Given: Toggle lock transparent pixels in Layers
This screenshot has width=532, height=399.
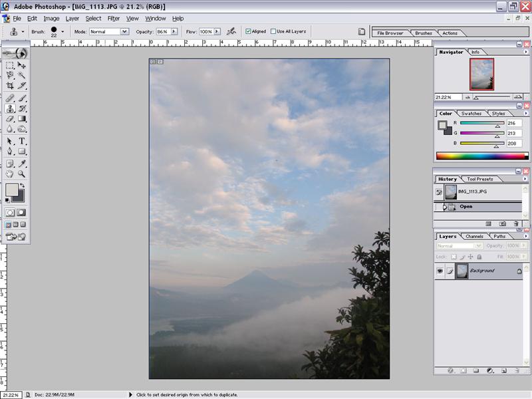Looking at the screenshot, I should (x=454, y=257).
